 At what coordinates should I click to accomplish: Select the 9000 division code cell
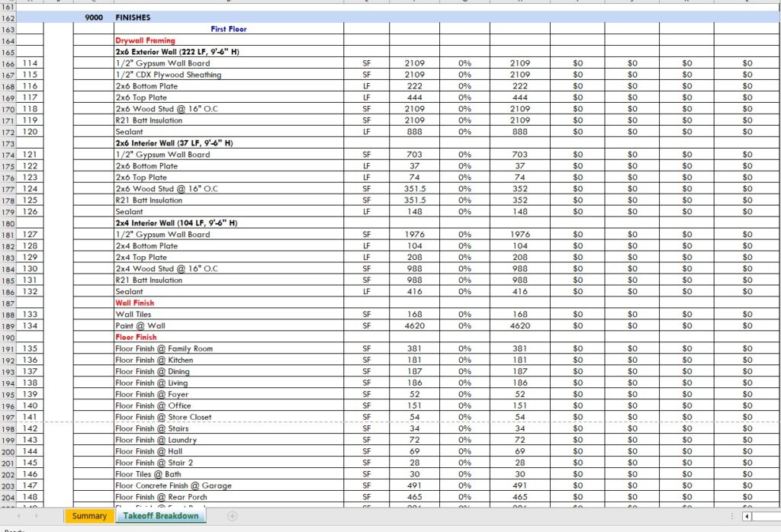[94, 18]
